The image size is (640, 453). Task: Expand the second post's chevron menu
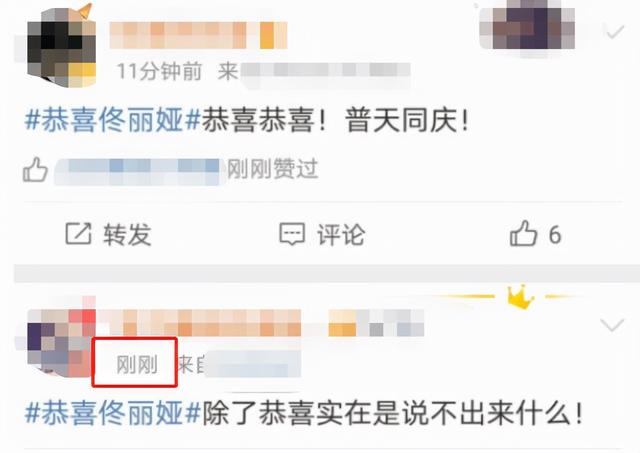612,325
